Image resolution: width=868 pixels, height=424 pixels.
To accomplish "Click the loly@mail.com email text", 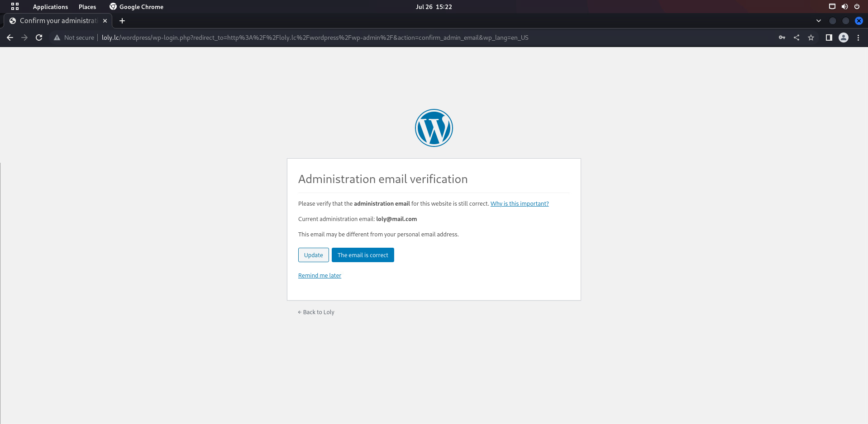I will tap(396, 219).
